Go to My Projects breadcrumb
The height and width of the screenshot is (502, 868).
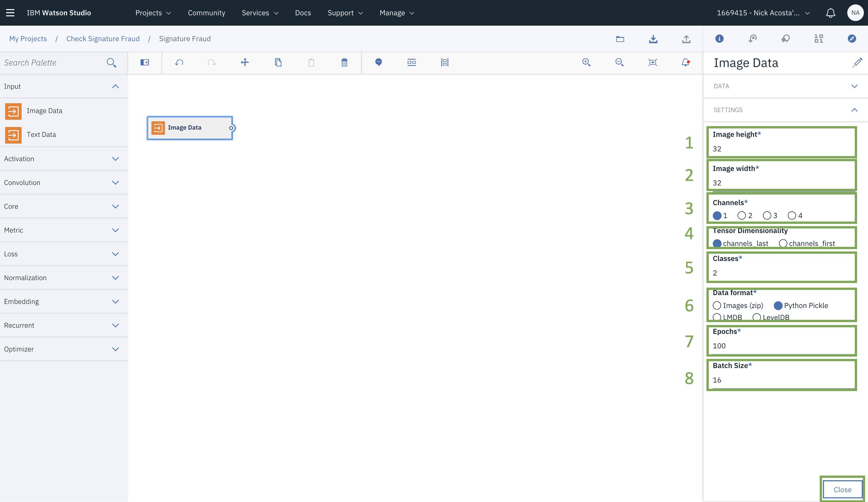point(28,39)
